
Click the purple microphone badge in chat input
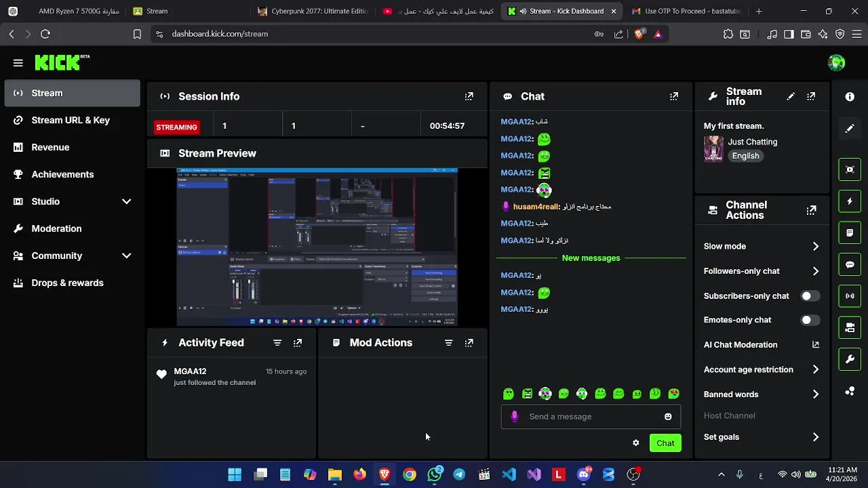click(514, 416)
